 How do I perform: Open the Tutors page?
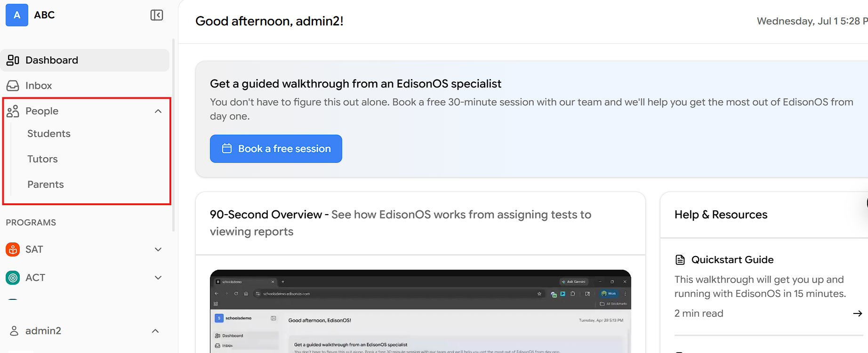42,159
